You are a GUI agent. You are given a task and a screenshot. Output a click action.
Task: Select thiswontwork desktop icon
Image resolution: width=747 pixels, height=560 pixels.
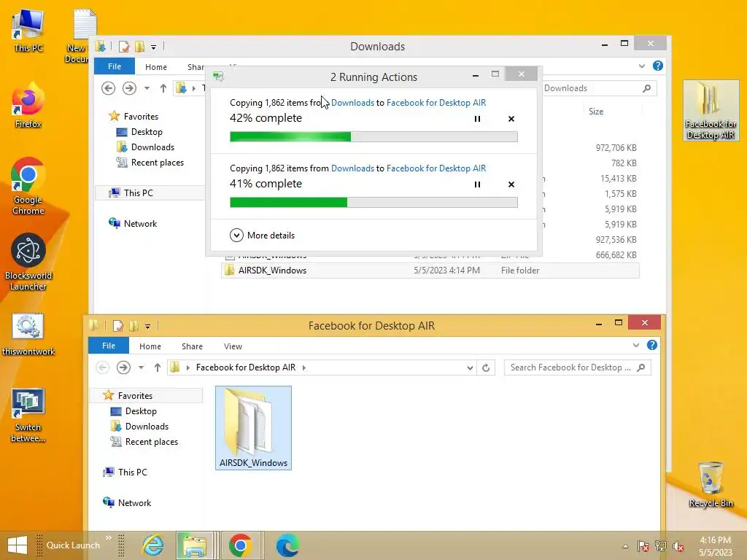coord(28,335)
